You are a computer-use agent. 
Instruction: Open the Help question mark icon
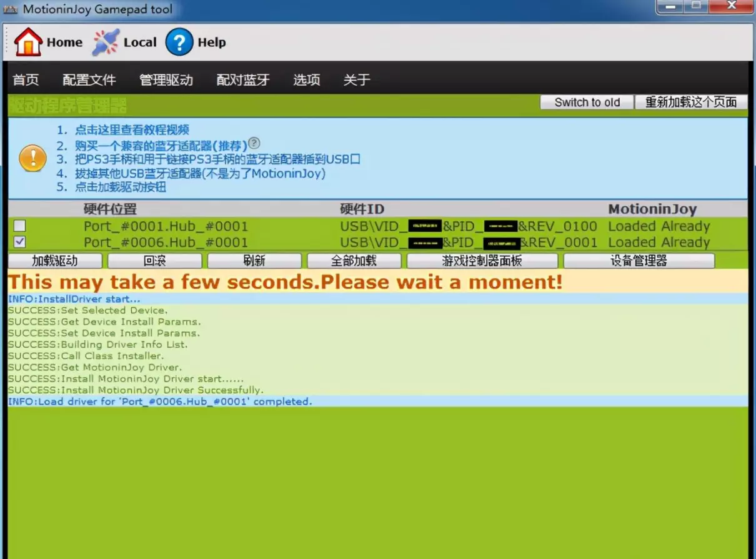click(179, 43)
